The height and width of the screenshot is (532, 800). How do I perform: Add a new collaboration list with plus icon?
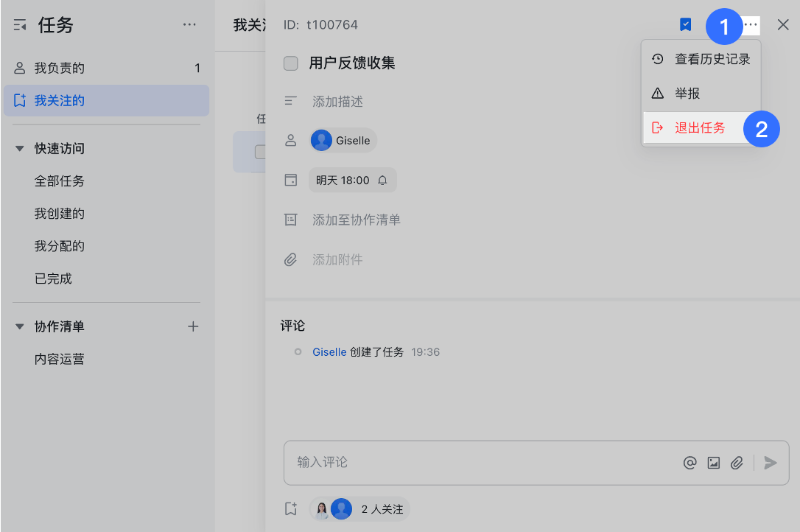click(193, 326)
